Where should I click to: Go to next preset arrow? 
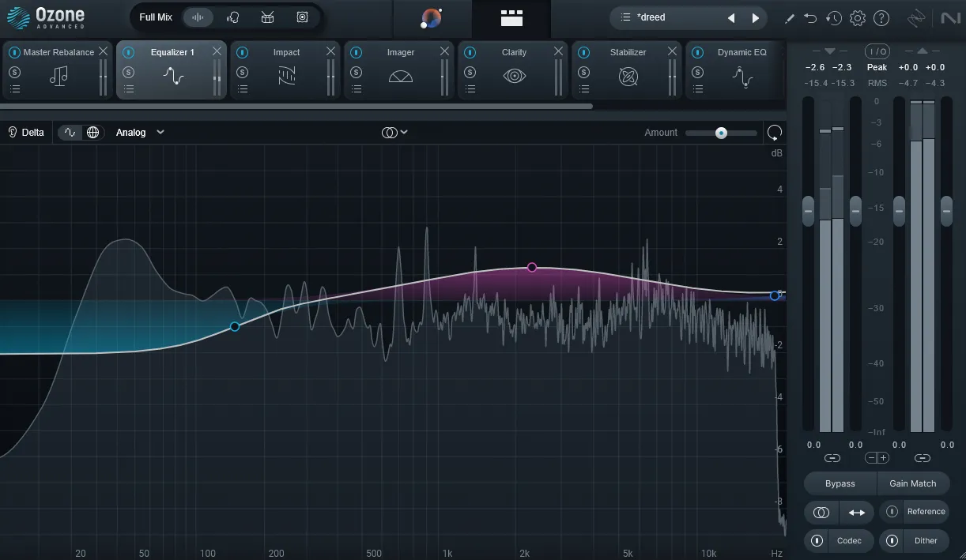[756, 17]
